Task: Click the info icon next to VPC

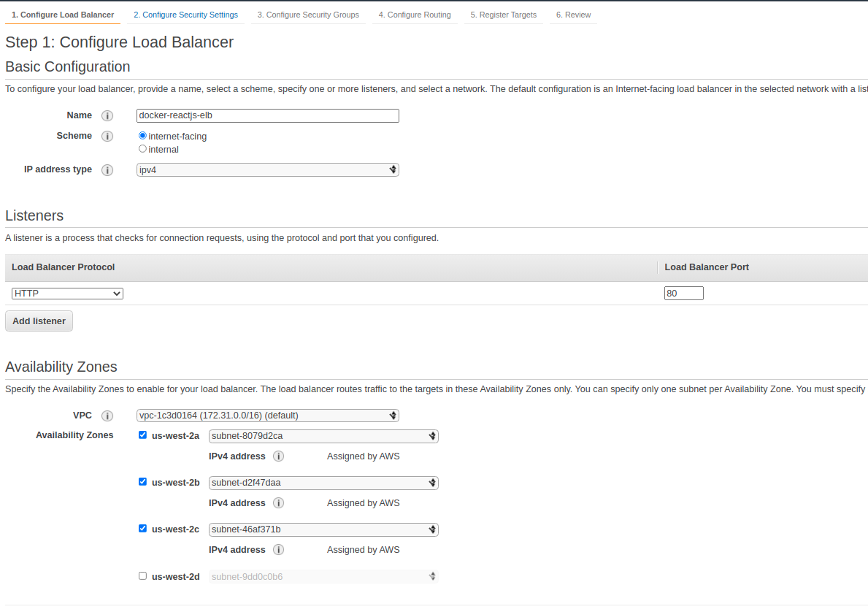Action: click(x=107, y=416)
